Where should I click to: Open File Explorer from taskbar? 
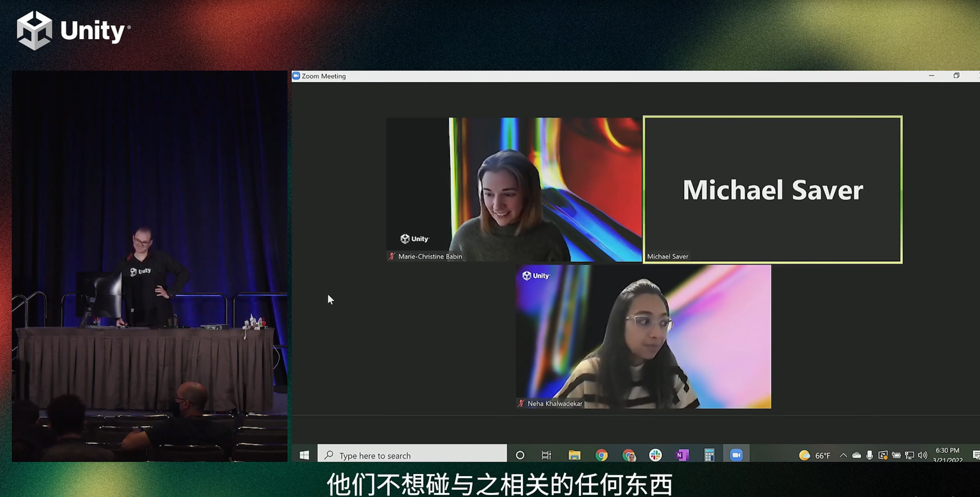pos(574,455)
